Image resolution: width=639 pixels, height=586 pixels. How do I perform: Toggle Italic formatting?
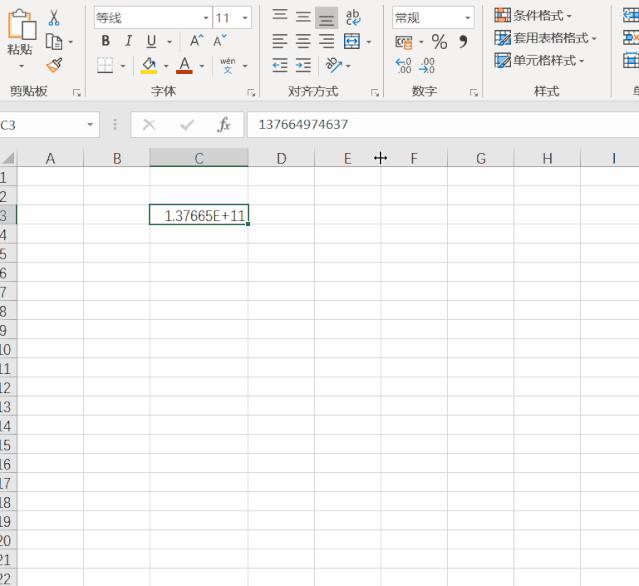pyautogui.click(x=128, y=41)
